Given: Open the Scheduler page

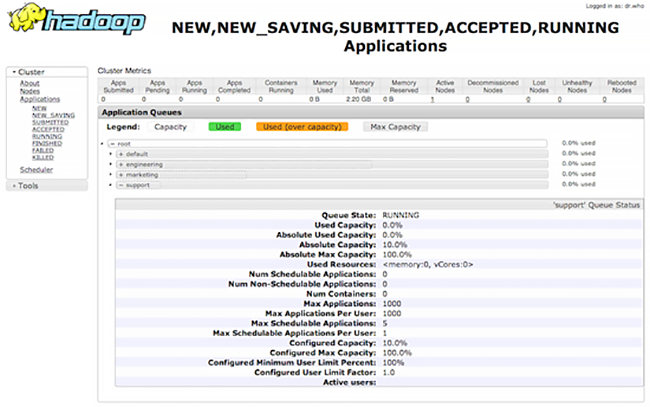Looking at the screenshot, I should click(x=36, y=169).
